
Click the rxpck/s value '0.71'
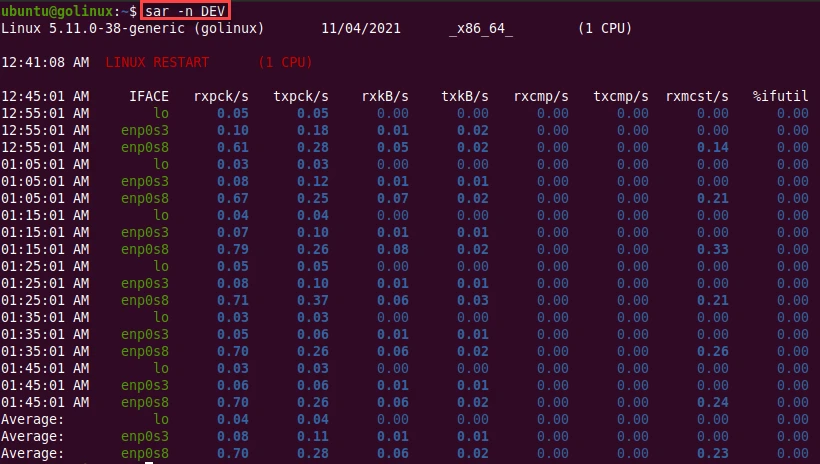point(233,300)
